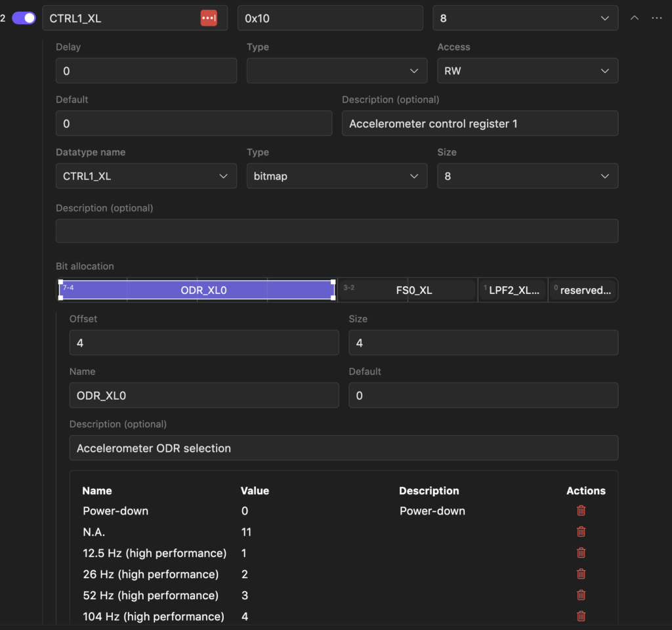Remove the 12.5 Hz high performance entry
This screenshot has height=630, width=672.
[581, 553]
